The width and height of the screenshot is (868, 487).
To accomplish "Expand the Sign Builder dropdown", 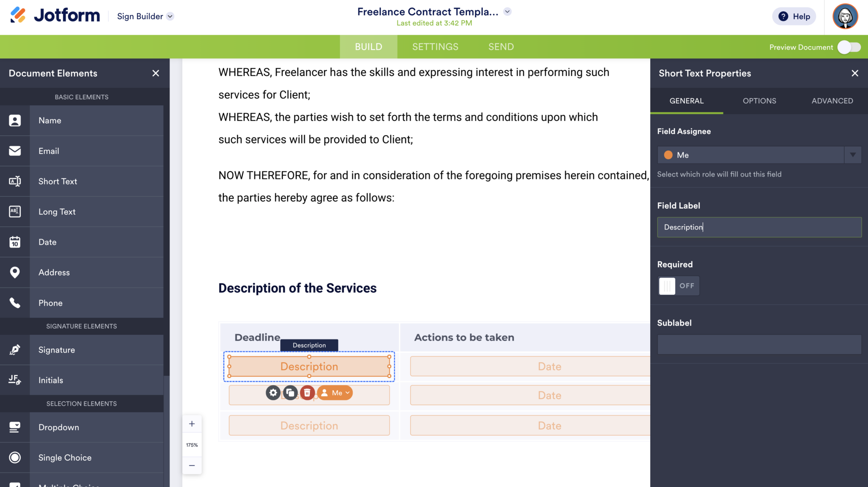I will click(170, 16).
